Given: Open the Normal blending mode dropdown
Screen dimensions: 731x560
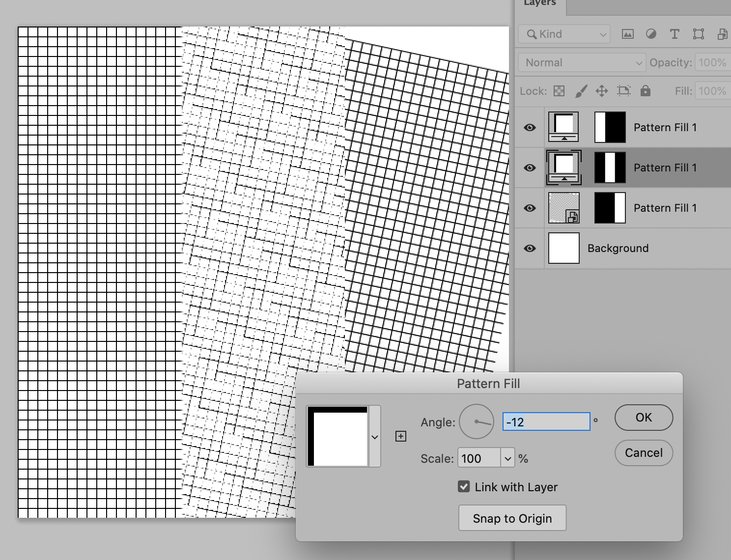Looking at the screenshot, I should 582,62.
